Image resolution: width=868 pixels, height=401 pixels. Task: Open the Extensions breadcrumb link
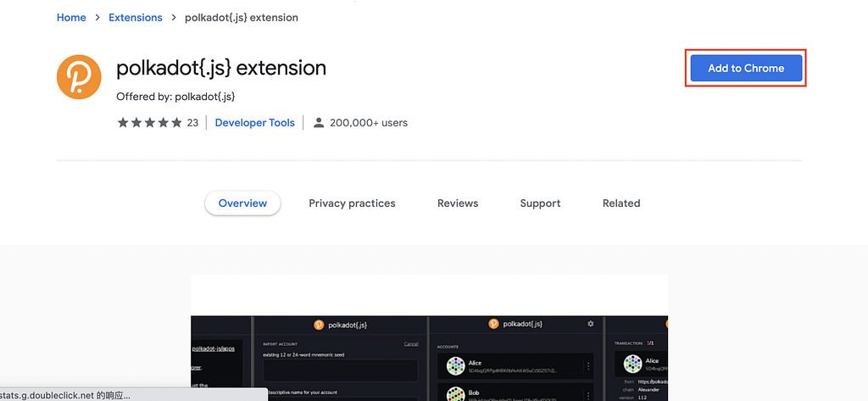136,18
